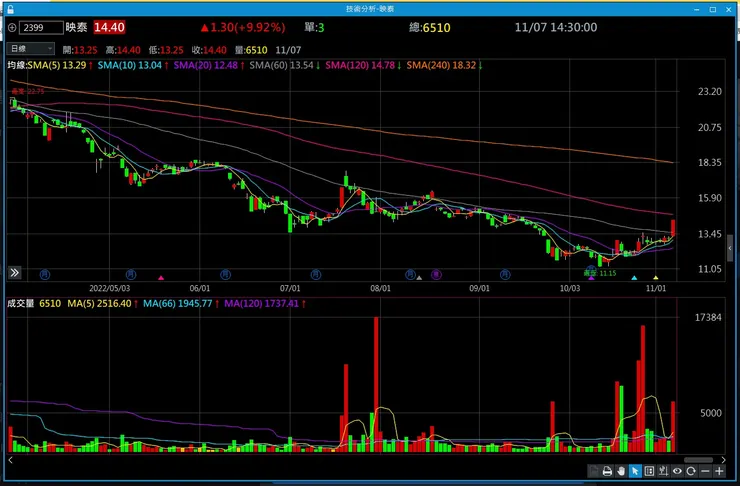Click the SMA(240) 18.32 label

pyautogui.click(x=441, y=65)
